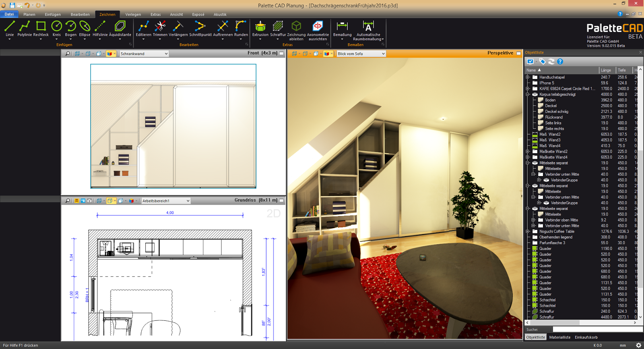Open the Automatische Raumbemaßung dropdown arrow
Screen dimensions: 644x349
(382, 39)
